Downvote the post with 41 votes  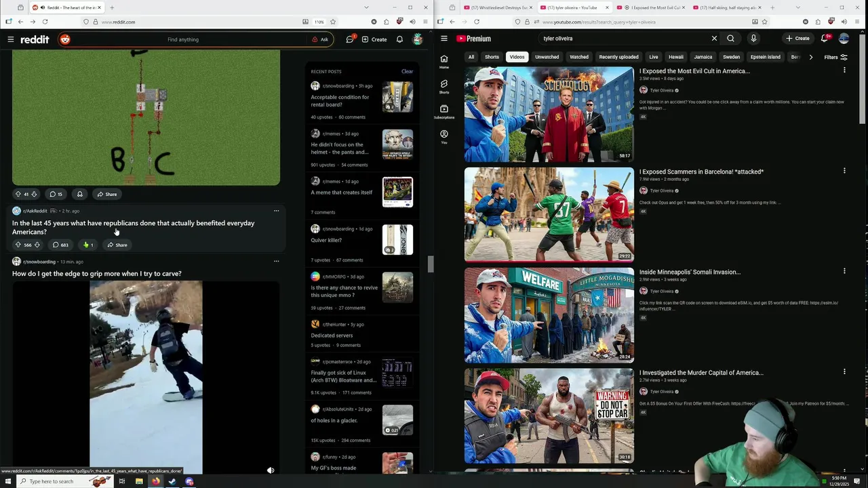[x=34, y=194]
